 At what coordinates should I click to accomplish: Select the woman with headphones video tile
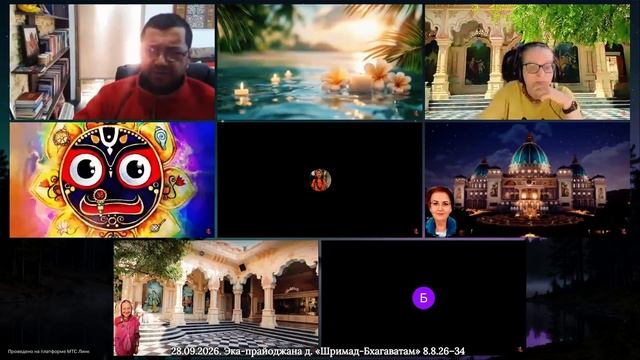[527, 62]
